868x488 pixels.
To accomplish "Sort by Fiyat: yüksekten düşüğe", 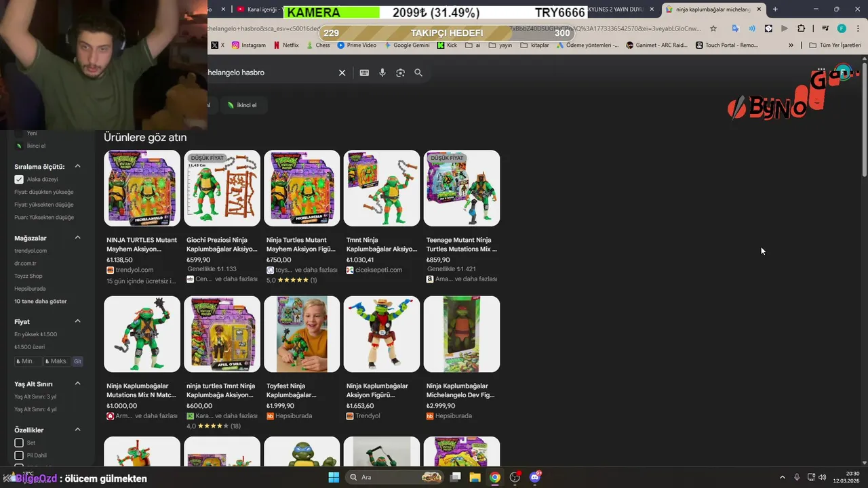I will (44, 205).
